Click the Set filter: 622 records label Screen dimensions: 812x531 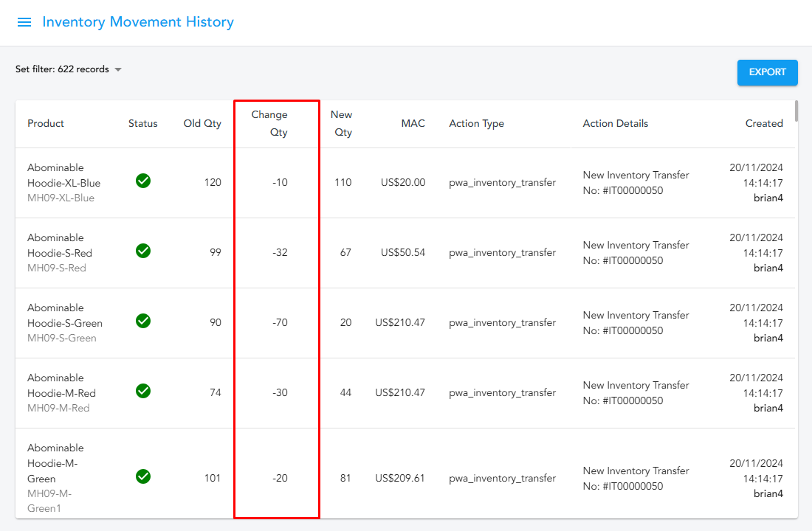[62, 69]
